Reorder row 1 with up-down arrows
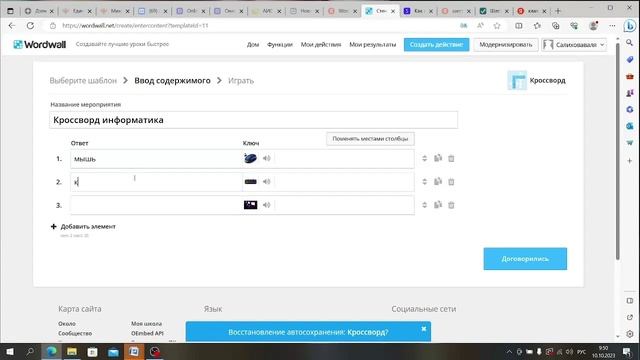The width and height of the screenshot is (640, 360). point(424,158)
